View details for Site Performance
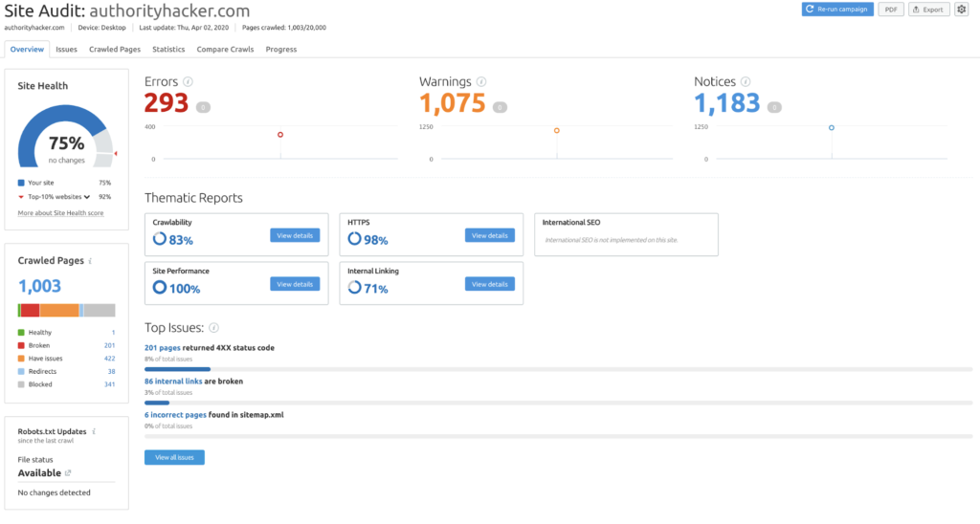 [295, 284]
